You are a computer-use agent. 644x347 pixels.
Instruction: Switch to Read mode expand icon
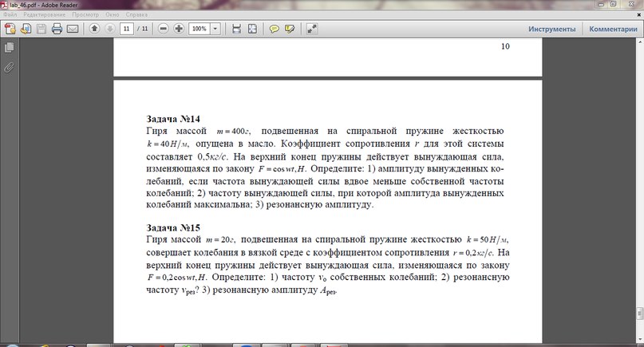(312, 29)
